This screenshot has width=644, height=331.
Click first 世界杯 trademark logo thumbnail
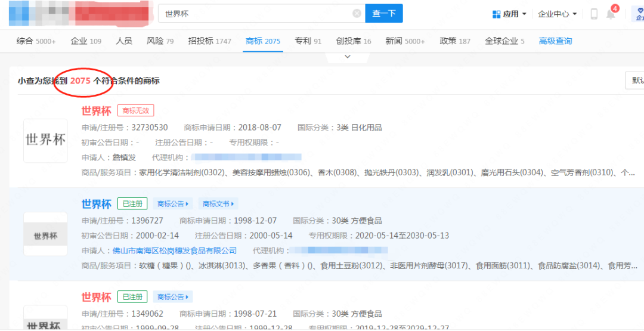[x=45, y=141]
